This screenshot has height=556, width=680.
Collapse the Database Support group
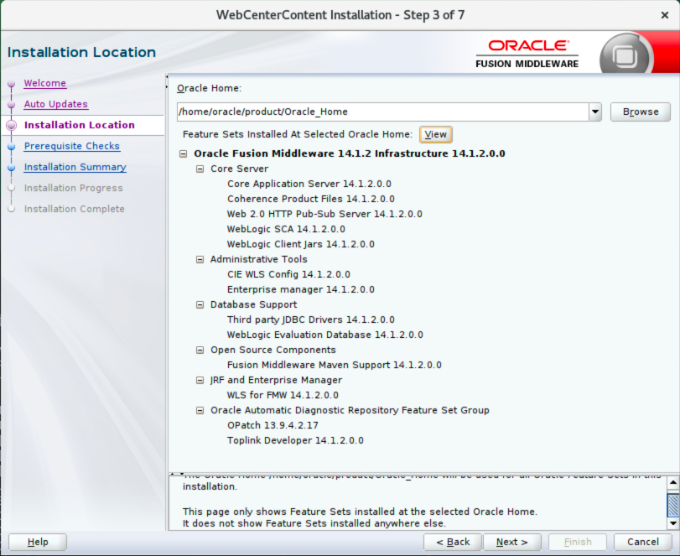pyautogui.click(x=200, y=305)
